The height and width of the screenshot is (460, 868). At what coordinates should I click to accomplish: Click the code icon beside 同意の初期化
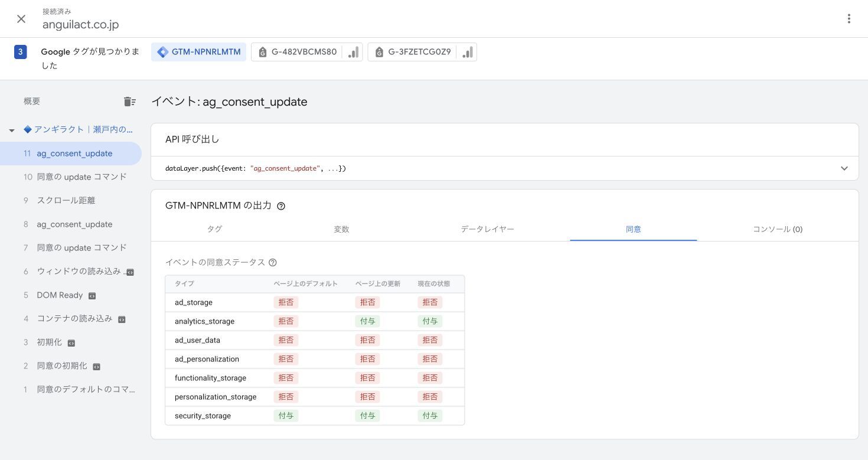[x=96, y=367]
